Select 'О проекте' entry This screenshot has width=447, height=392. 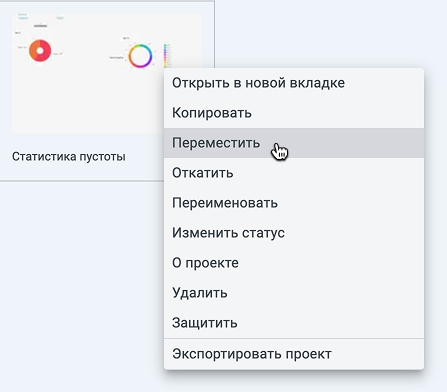(294, 263)
